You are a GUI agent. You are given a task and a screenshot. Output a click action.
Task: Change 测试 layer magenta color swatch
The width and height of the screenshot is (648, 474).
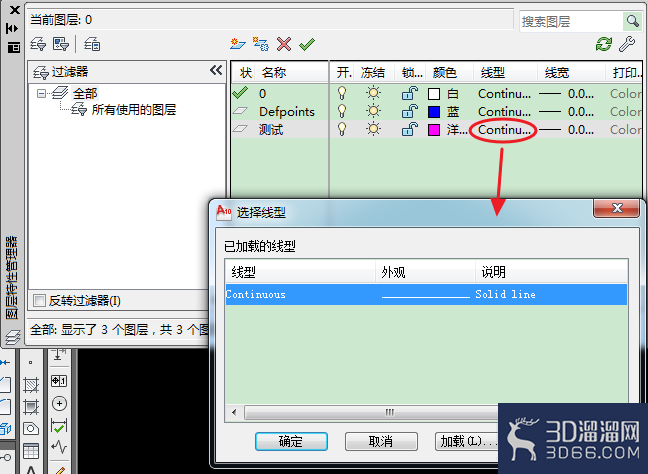point(434,130)
